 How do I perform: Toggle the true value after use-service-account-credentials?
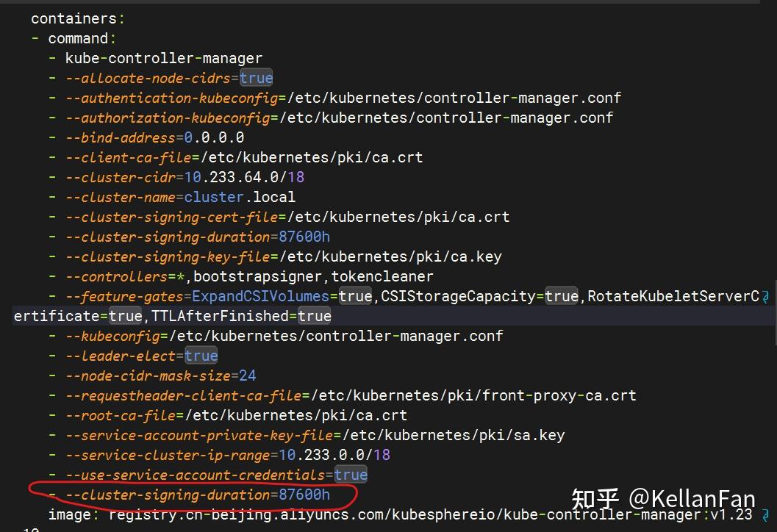click(x=351, y=475)
